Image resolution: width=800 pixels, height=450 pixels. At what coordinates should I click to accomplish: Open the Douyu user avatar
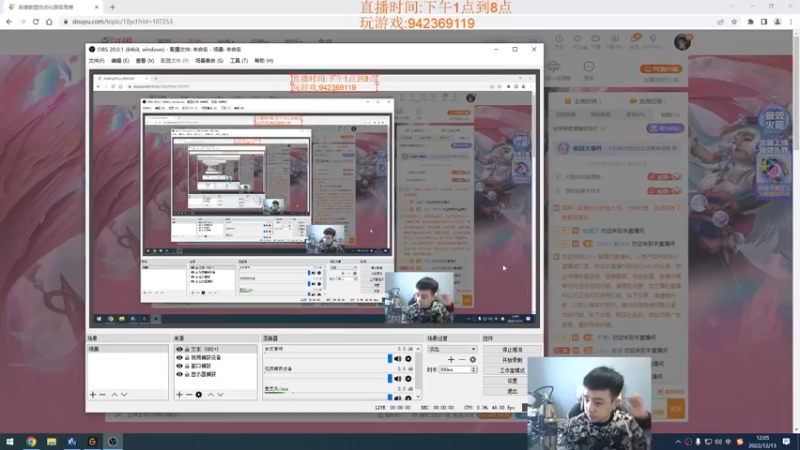[x=682, y=42]
